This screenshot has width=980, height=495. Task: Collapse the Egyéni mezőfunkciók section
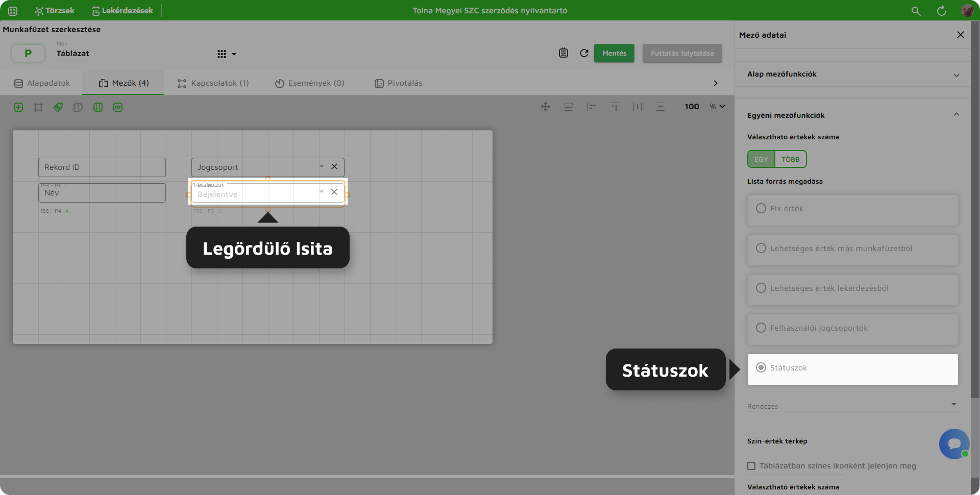tap(853, 115)
